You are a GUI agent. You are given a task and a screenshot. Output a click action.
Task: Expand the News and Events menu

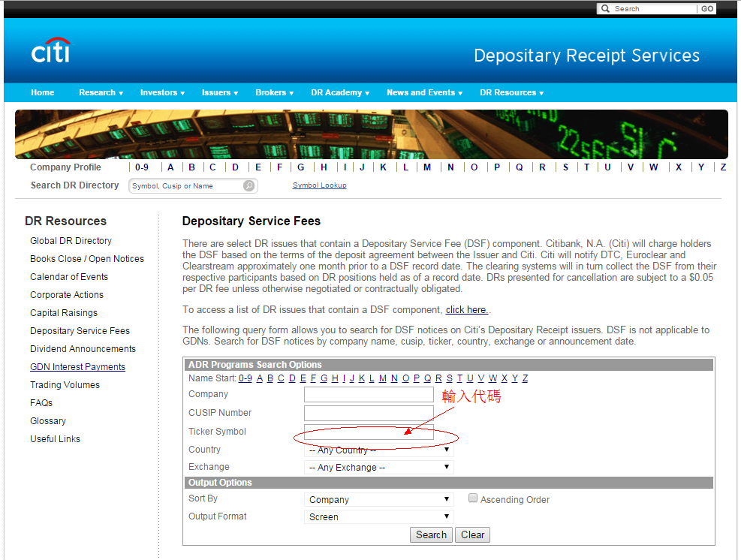click(x=424, y=92)
